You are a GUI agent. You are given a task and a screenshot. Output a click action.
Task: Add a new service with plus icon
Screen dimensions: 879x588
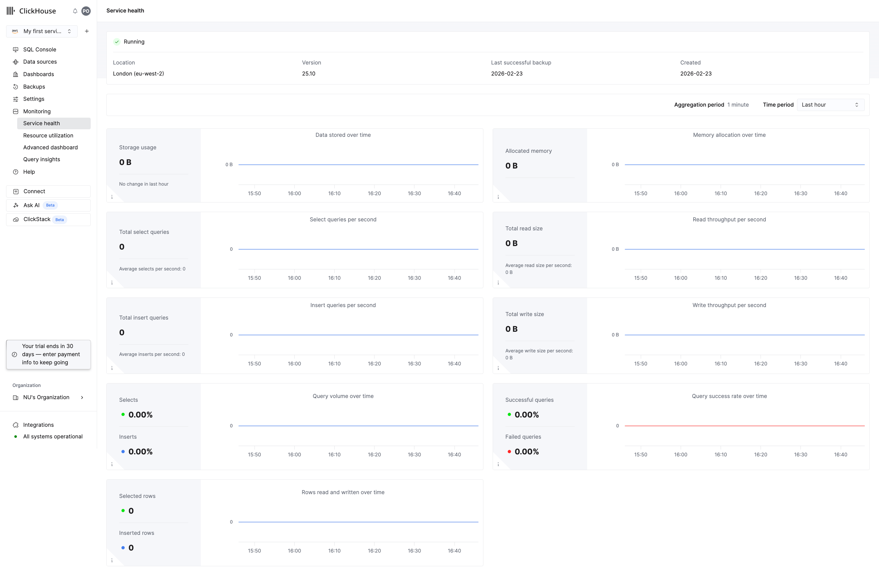tap(87, 31)
